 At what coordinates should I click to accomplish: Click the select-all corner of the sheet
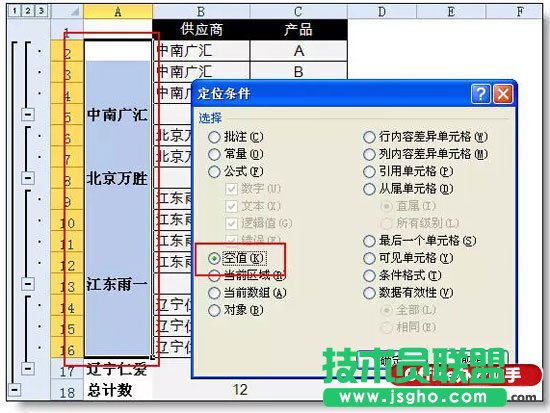point(67,12)
